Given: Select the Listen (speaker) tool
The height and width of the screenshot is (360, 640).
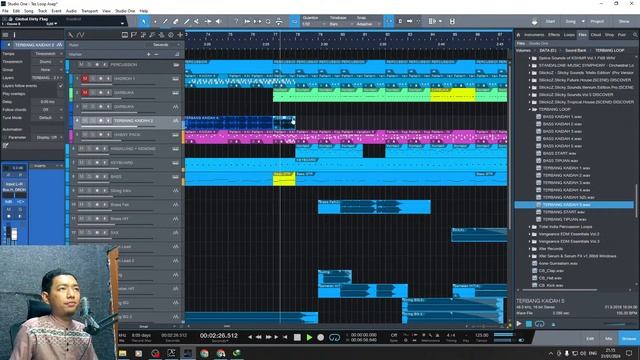Looking at the screenshot, I should tap(218, 21).
